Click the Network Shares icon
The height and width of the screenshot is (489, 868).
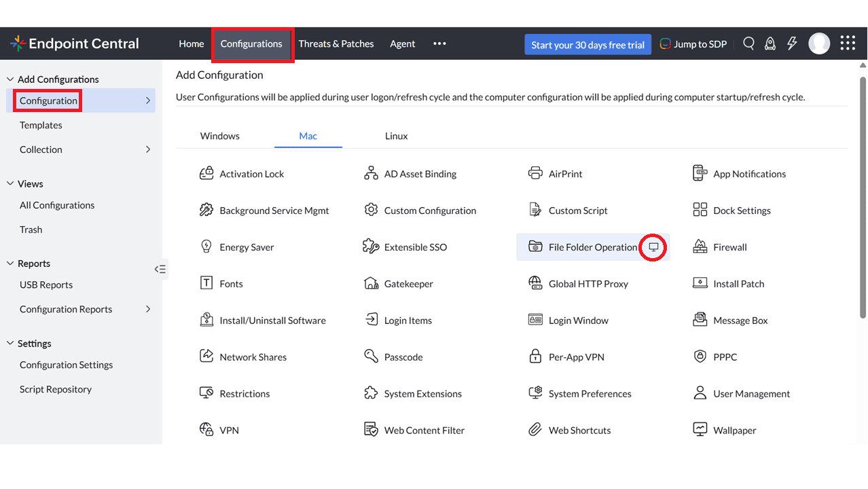[x=206, y=357]
